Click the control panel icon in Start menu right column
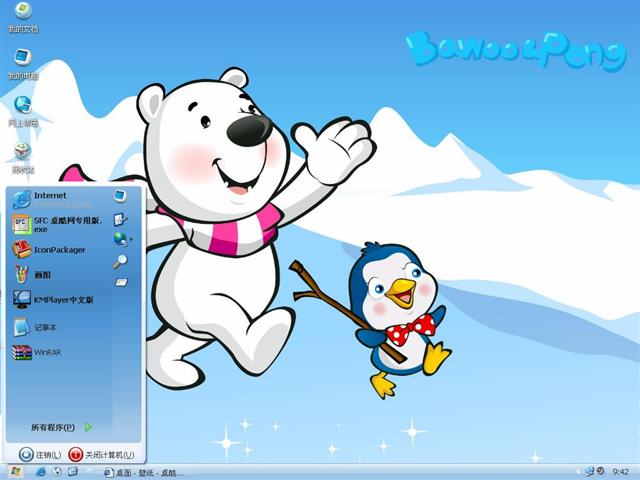 pos(120,220)
